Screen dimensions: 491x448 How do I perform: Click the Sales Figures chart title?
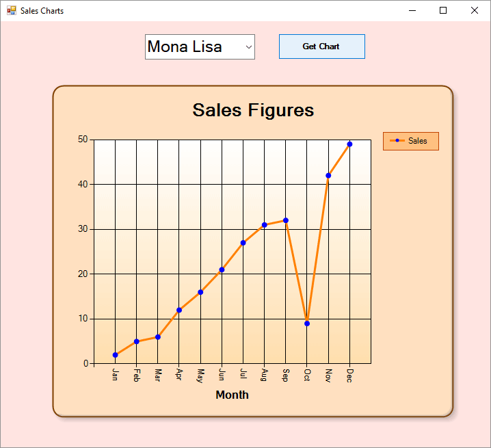point(253,110)
